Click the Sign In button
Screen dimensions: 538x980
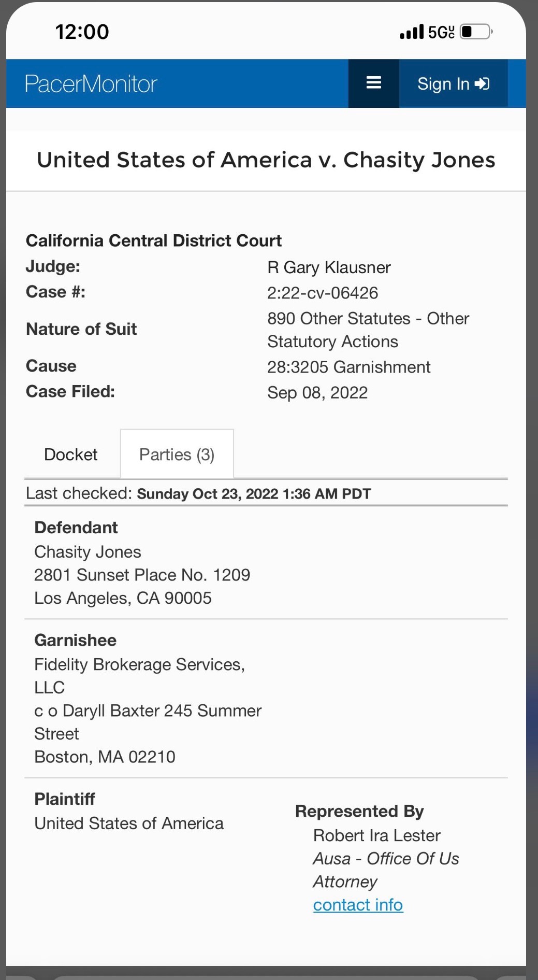pos(453,83)
